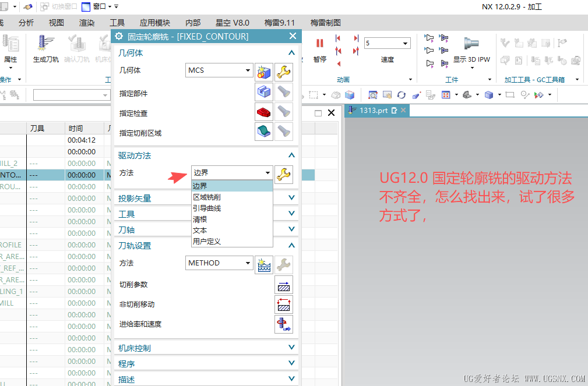Click the shaded cube render style icon

pyautogui.click(x=488, y=95)
